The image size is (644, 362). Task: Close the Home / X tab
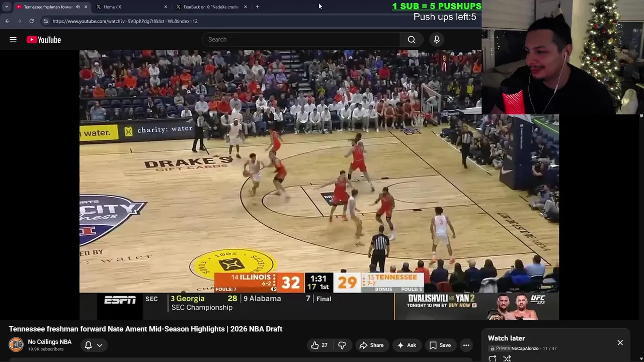pyautogui.click(x=166, y=7)
